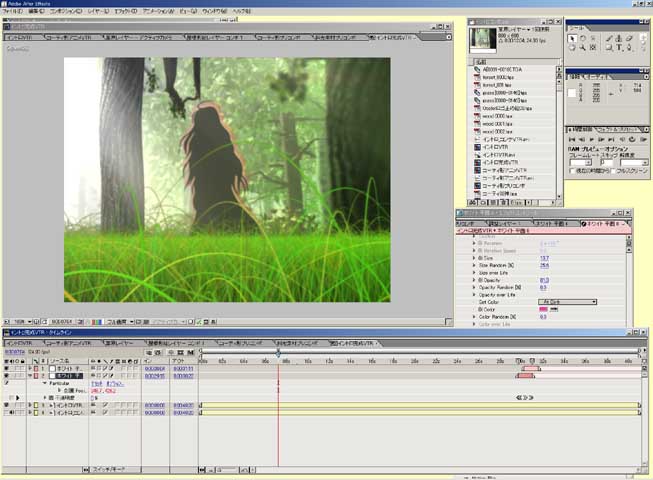653x480 pixels.
Task: Mute audio of timeline layer 4
Action: point(12,413)
